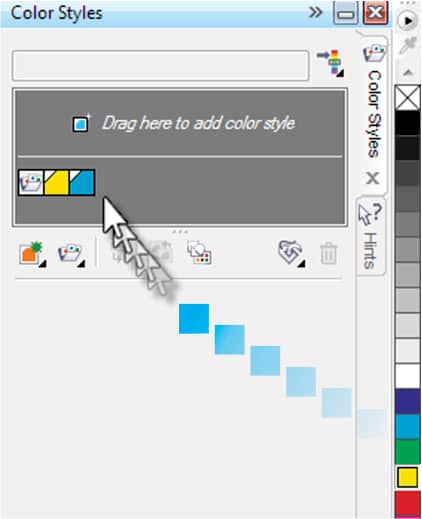Click the New Color Harmony folder icon
The width and height of the screenshot is (422, 519).
coord(69,253)
